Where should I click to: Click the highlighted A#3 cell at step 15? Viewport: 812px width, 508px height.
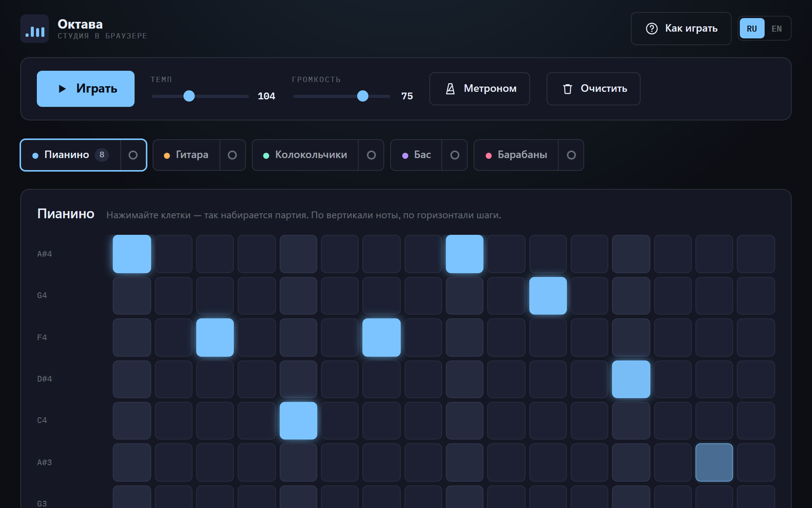click(714, 462)
